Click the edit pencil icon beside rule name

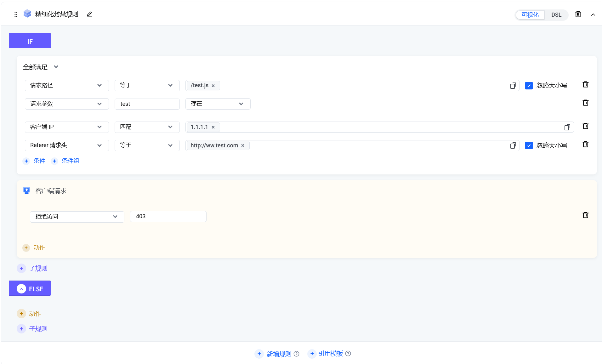90,14
